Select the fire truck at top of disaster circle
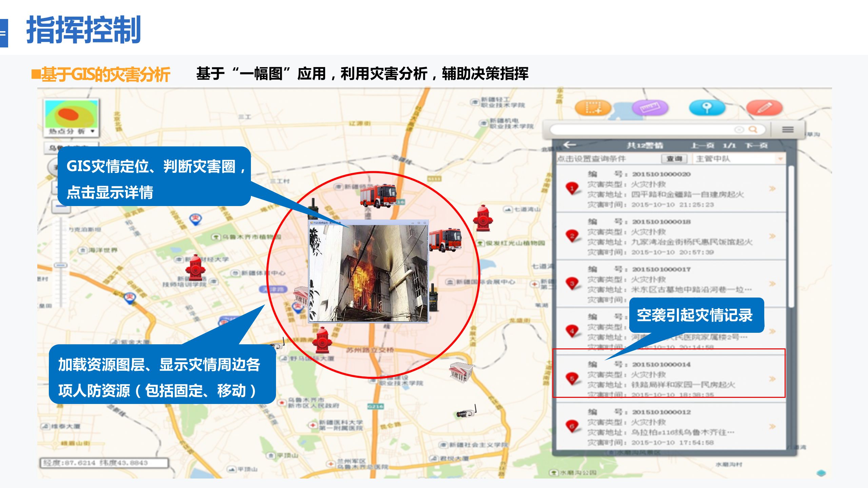The image size is (868, 488). [x=378, y=196]
